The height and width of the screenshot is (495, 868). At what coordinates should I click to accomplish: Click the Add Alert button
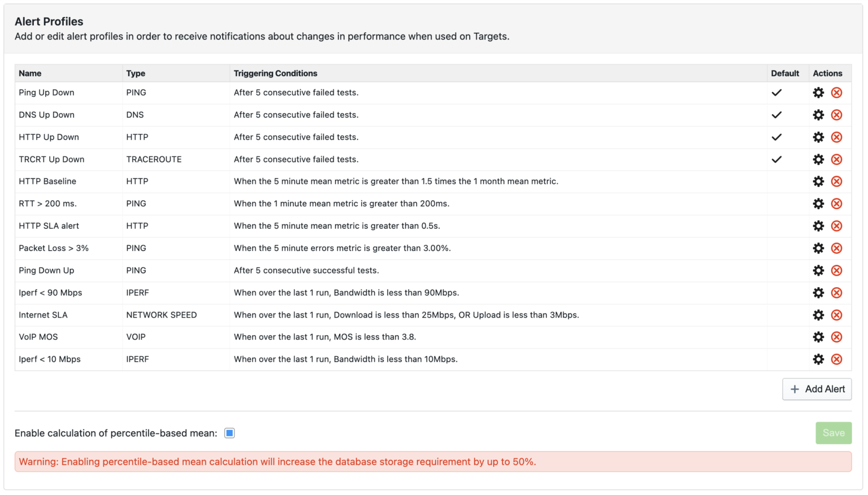click(817, 389)
